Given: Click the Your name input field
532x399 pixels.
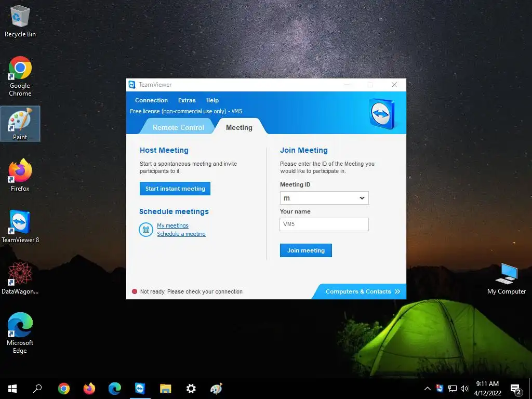Looking at the screenshot, I should 324,224.
